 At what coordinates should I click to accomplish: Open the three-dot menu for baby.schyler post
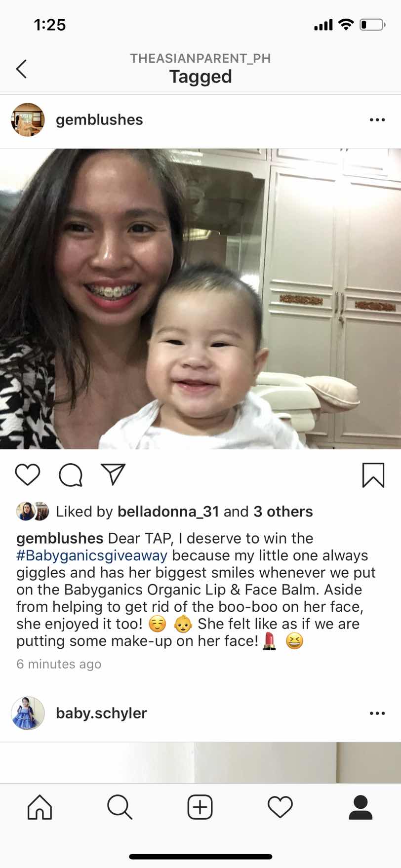click(377, 713)
